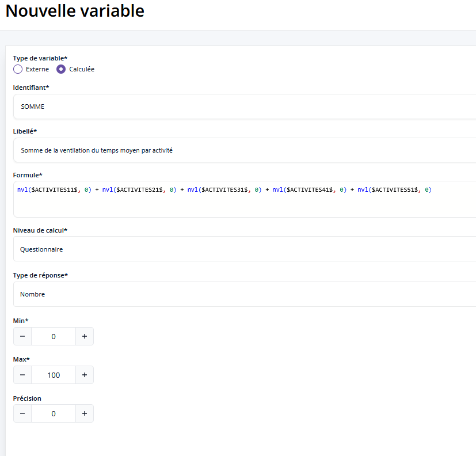Image resolution: width=476 pixels, height=456 pixels.
Task: Click the Précision number field
Action: pos(54,413)
